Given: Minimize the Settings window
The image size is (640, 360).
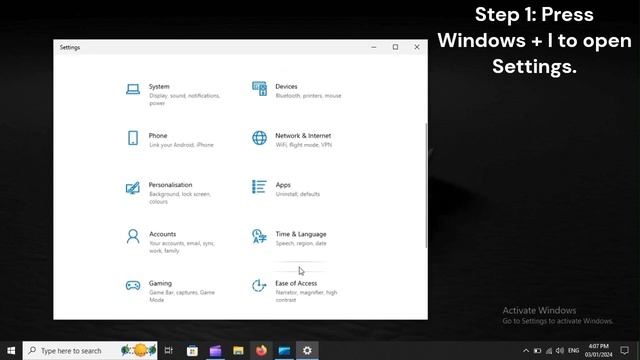Looking at the screenshot, I should [x=373, y=47].
